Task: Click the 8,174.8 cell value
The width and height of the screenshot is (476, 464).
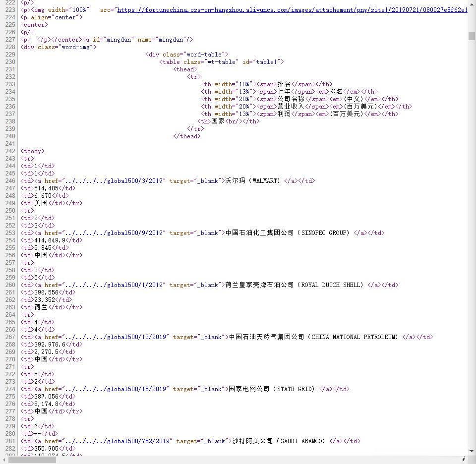Action: (46, 404)
